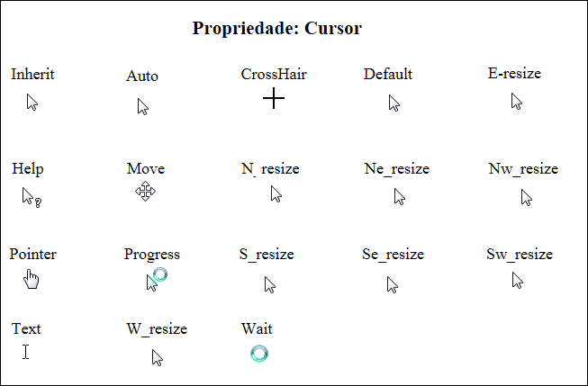Click the E-resize label

514,74
